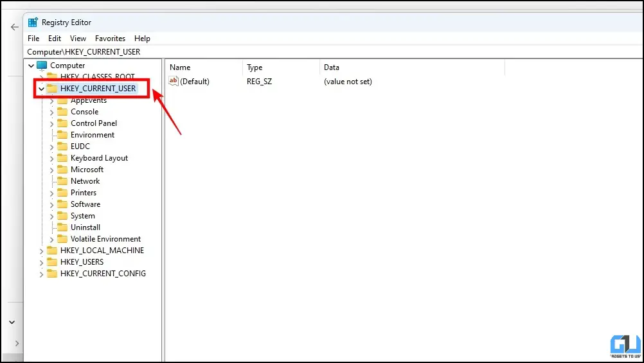Select the HKEY_CURRENT_USER key label

(x=98, y=88)
